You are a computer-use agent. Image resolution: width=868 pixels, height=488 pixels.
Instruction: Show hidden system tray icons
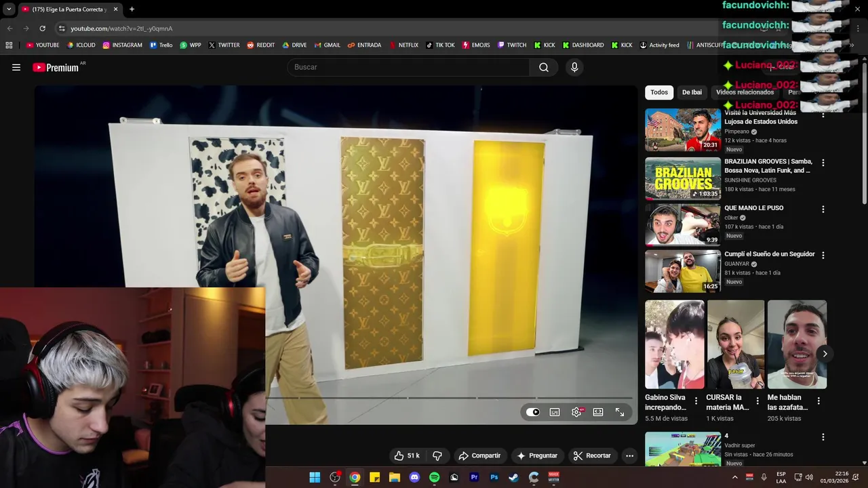734,477
